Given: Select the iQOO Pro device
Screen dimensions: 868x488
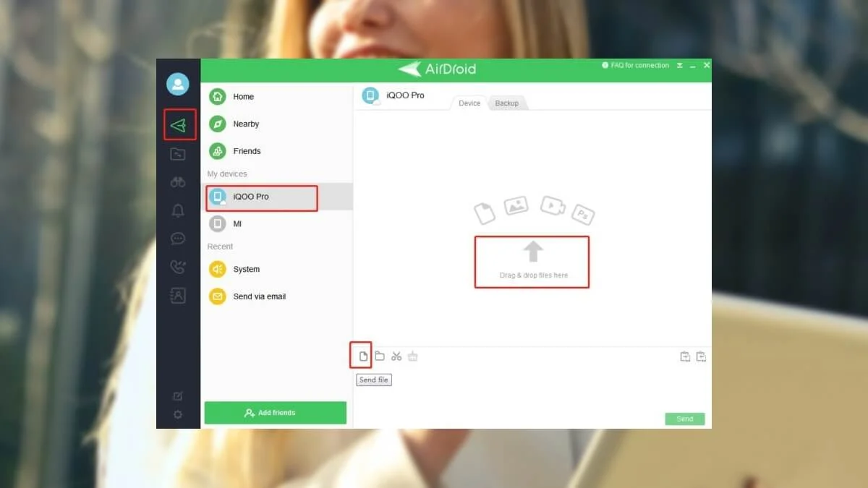Looking at the screenshot, I should [276, 197].
